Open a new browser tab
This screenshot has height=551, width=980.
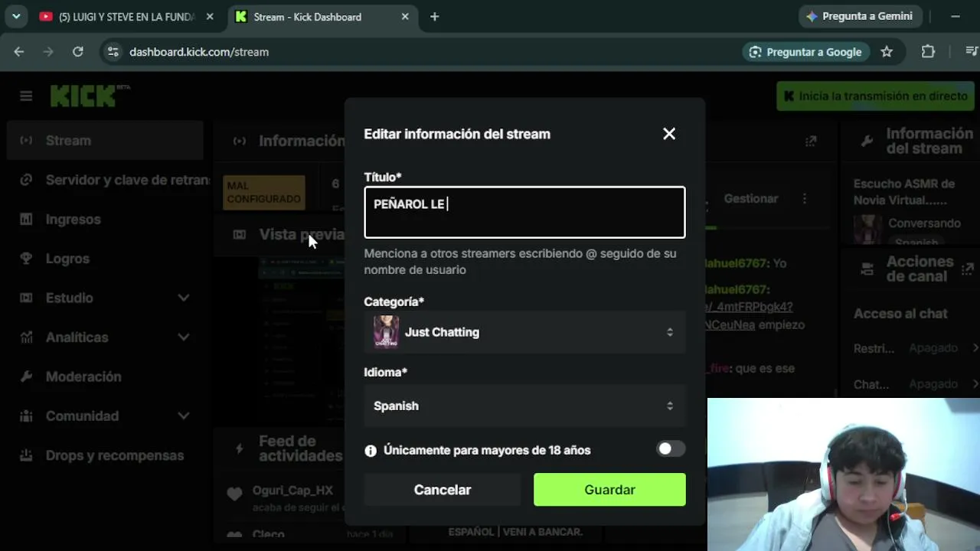coord(434,17)
